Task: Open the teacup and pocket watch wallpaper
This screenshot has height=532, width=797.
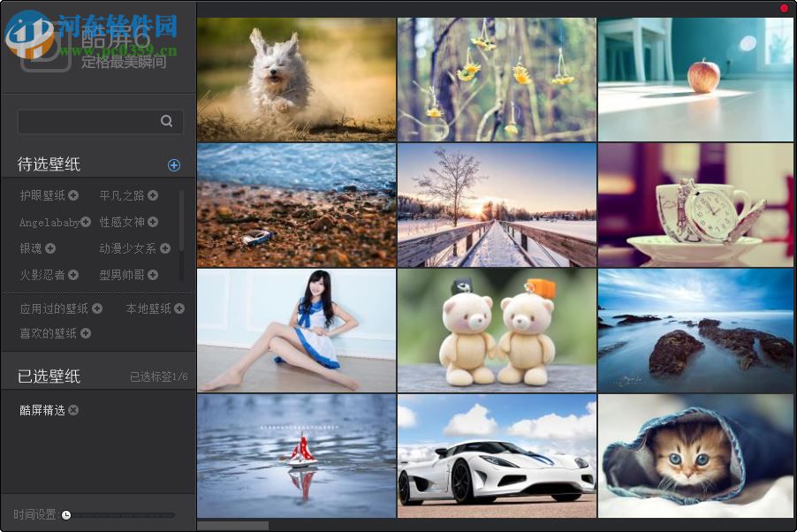Action: [696, 206]
